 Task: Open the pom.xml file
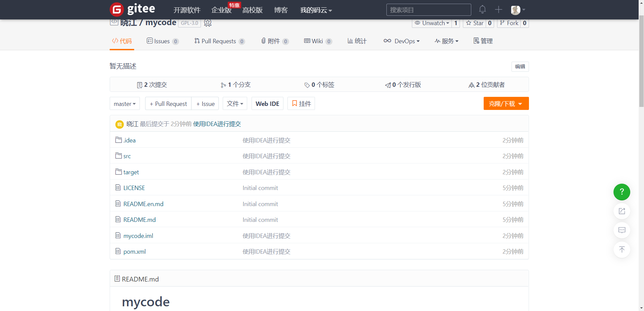(x=135, y=252)
